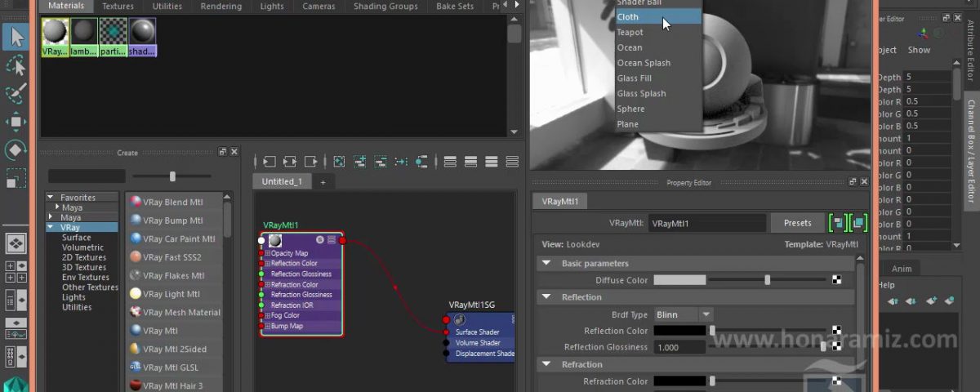
Task: Collapse the VRay tree category
Action: pos(50,228)
